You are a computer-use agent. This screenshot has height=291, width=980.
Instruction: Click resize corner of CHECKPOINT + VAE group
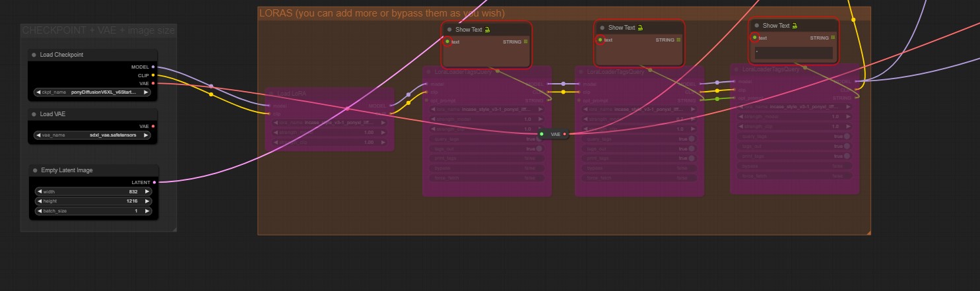[x=174, y=229]
